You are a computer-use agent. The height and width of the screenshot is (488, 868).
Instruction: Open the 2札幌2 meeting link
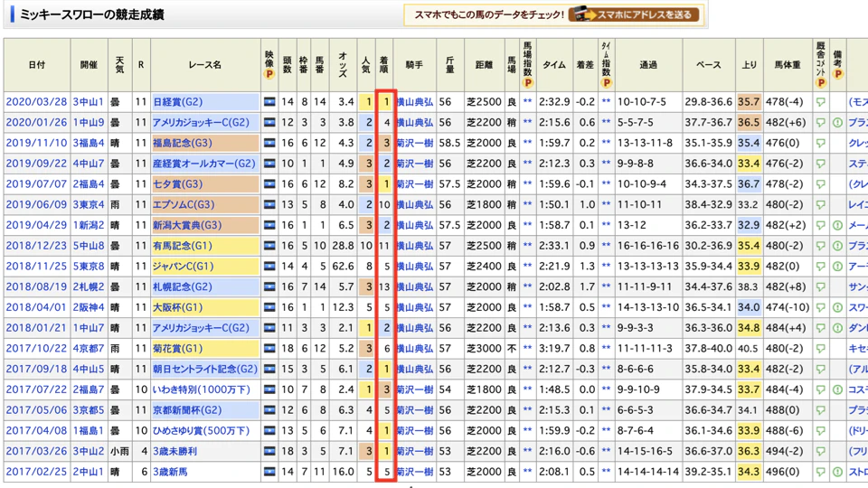click(89, 286)
